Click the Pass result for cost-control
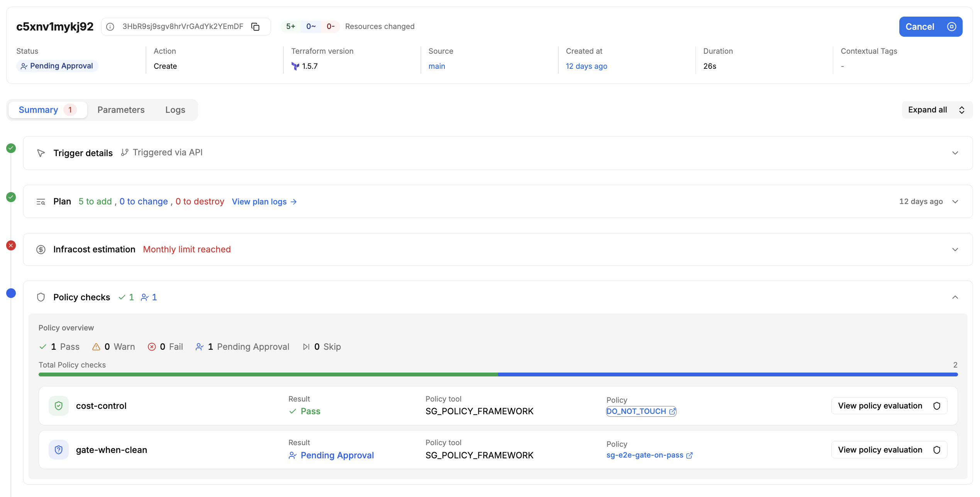Screen dimensions: 980x497 coord(305,411)
